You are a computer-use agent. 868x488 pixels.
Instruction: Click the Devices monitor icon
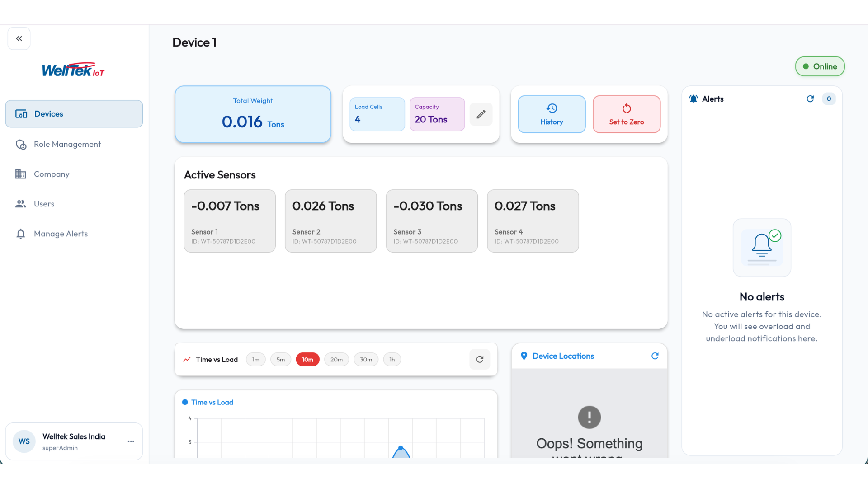pyautogui.click(x=21, y=114)
